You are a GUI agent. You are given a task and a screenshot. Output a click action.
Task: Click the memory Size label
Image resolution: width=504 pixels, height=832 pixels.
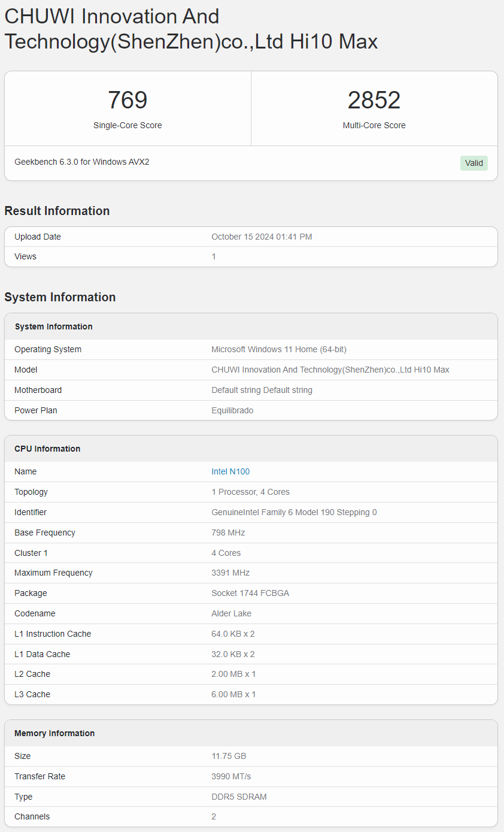click(23, 756)
